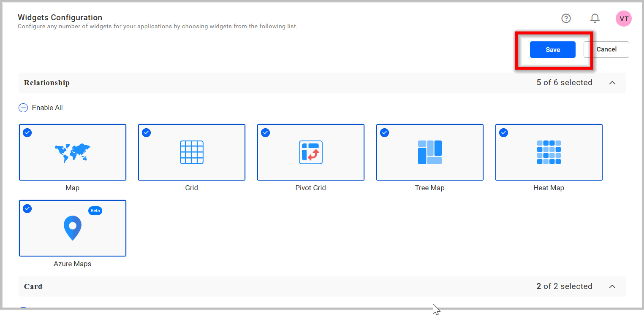Cancel the widgets configuration changes
The height and width of the screenshot is (324, 644).
tap(606, 49)
